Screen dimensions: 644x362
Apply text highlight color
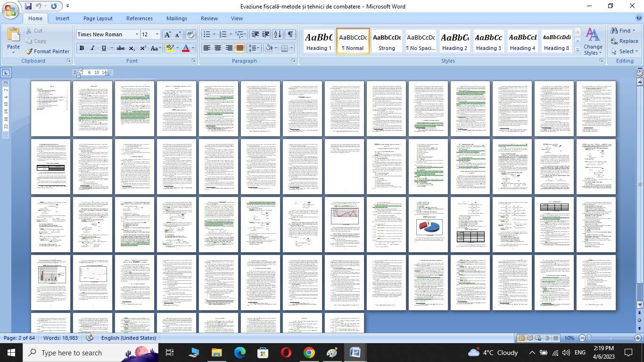[170, 48]
